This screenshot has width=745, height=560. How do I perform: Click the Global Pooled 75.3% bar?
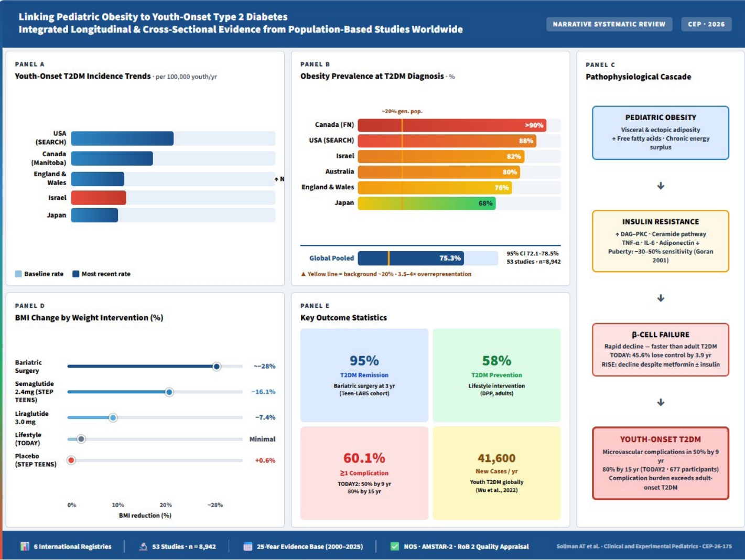(411, 258)
